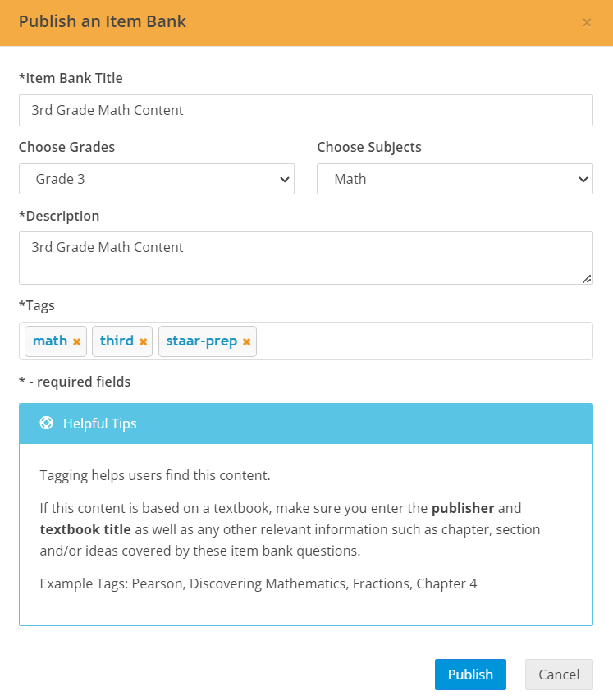Remove the math tag

[77, 341]
